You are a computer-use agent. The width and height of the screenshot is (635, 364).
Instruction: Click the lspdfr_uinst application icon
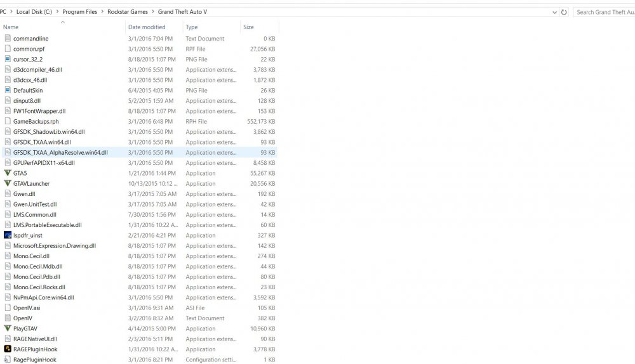[7, 235]
